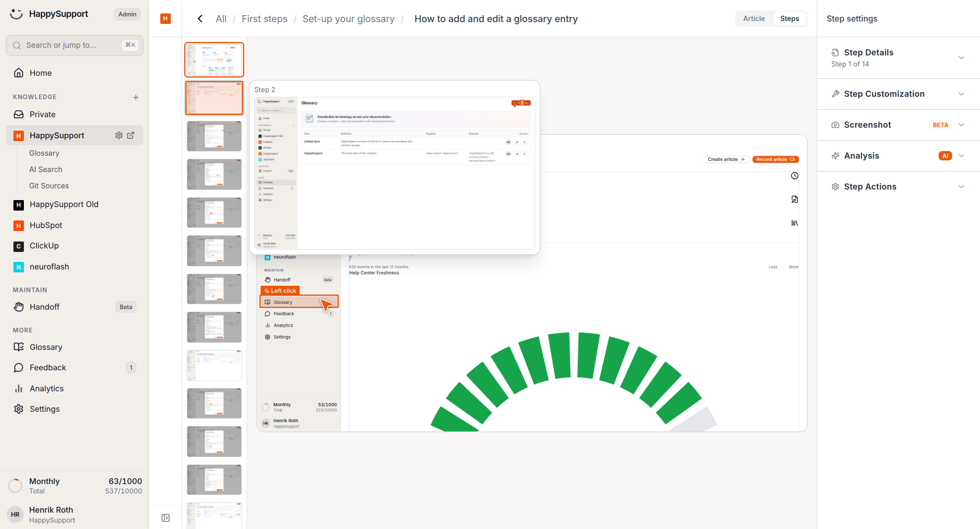Click the Private inbox icon

(x=19, y=114)
